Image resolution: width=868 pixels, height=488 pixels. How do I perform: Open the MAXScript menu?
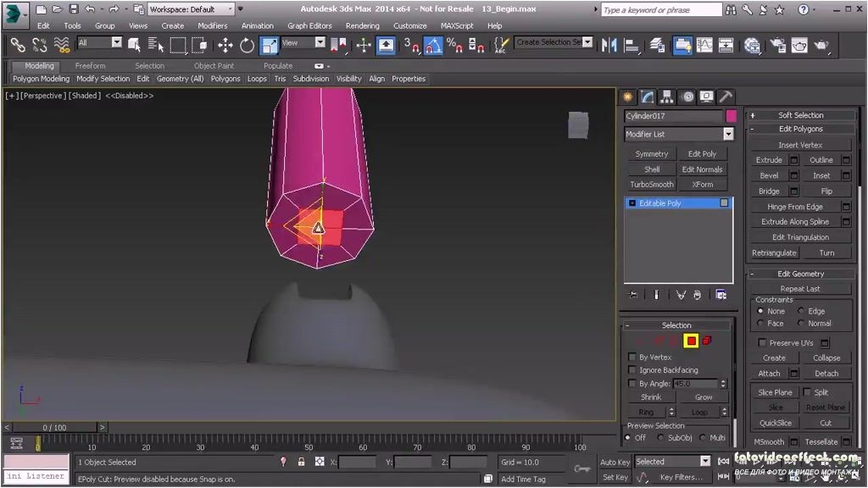click(457, 26)
